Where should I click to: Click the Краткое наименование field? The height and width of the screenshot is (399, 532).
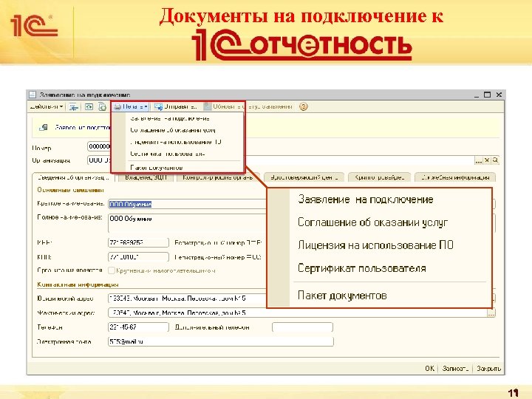(x=187, y=204)
